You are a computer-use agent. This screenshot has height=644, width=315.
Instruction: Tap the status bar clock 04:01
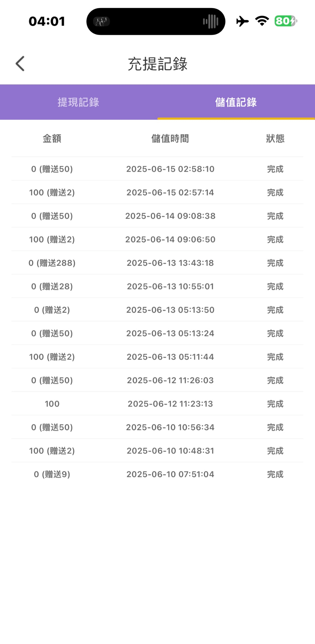tap(47, 21)
